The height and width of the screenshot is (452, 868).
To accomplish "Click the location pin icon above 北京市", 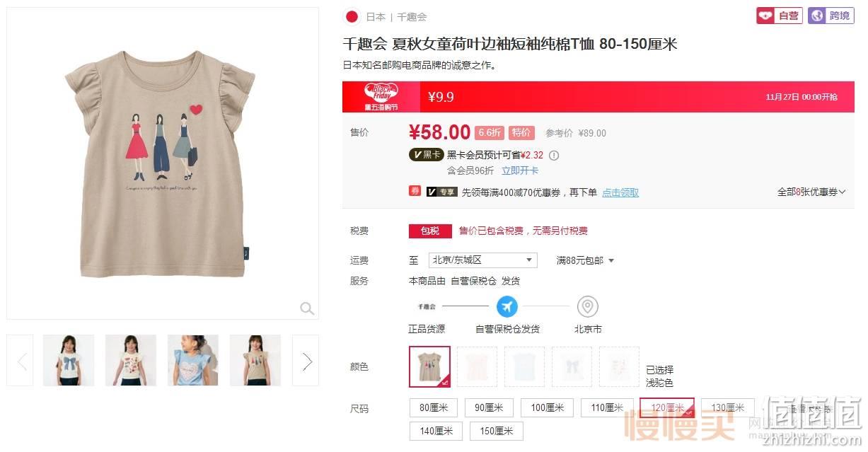I will tap(588, 307).
